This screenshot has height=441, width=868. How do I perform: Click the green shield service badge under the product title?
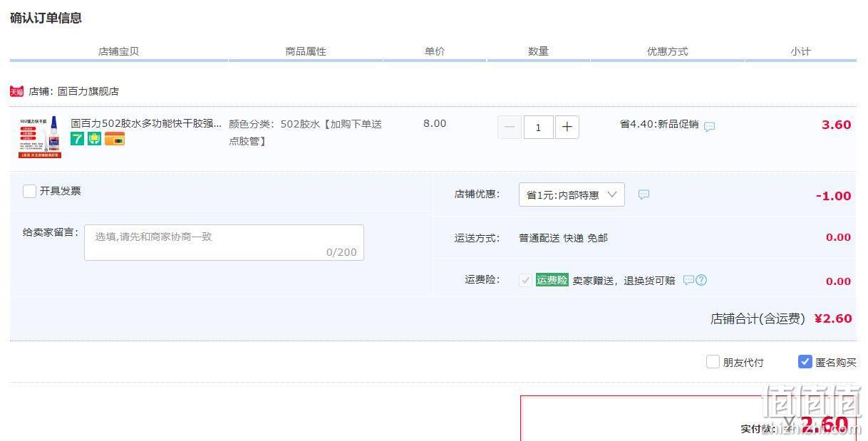pos(95,139)
